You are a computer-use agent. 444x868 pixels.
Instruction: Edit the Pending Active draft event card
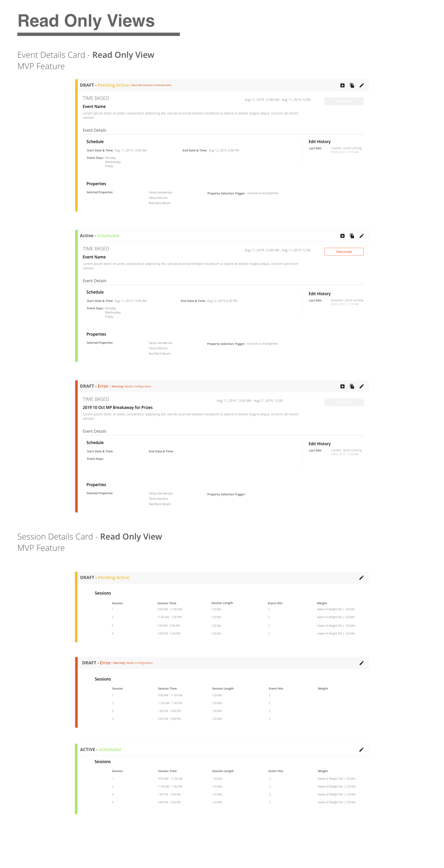point(361,85)
